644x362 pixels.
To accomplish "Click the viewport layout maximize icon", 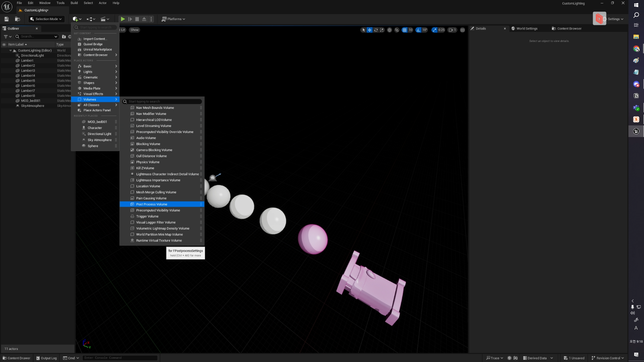I will 463,30.
